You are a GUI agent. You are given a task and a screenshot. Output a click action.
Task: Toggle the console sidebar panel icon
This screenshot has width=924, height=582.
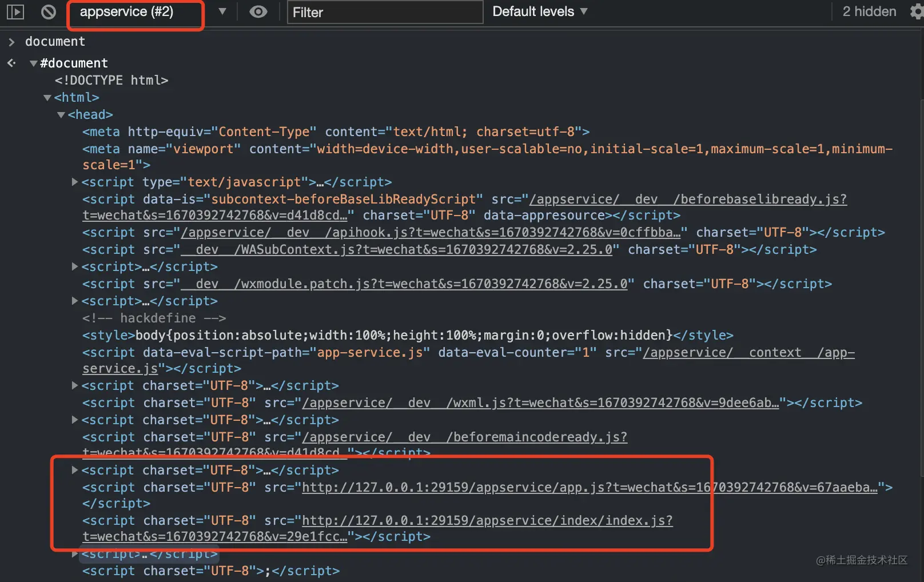pos(15,11)
